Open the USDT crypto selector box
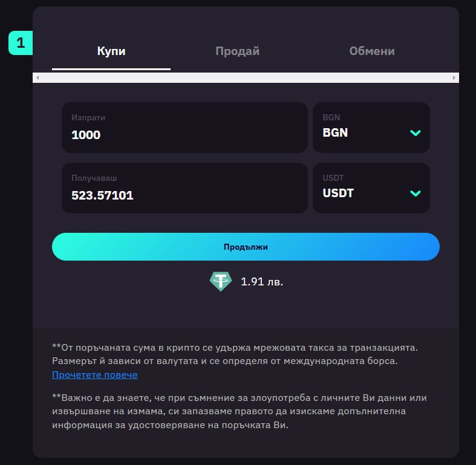476x465 pixels. click(x=371, y=188)
